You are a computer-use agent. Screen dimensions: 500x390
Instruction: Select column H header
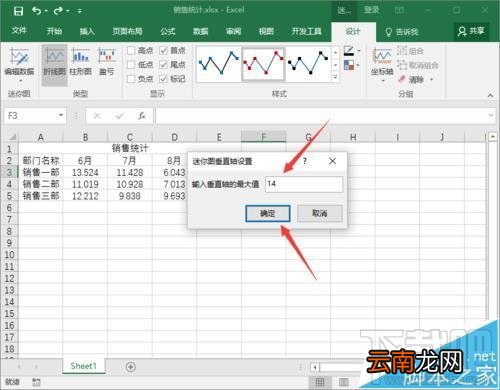(x=353, y=137)
